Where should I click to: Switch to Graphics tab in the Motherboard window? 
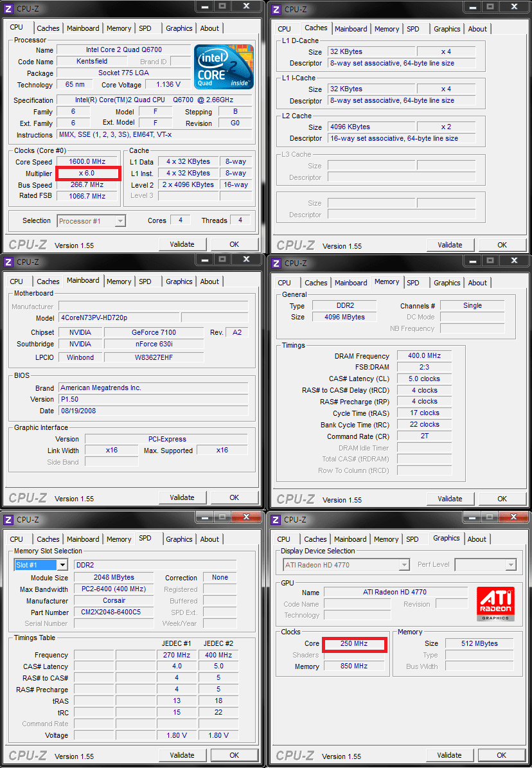(179, 281)
